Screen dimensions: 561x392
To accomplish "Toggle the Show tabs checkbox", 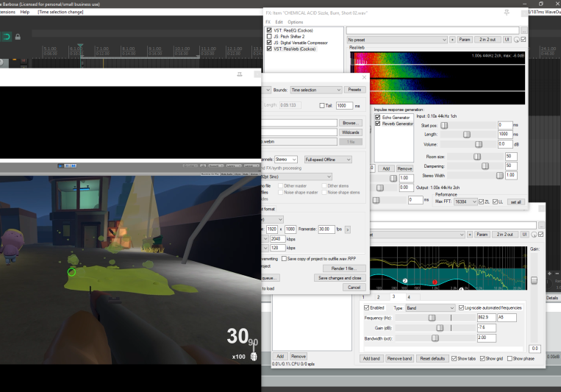I will [x=454, y=358].
